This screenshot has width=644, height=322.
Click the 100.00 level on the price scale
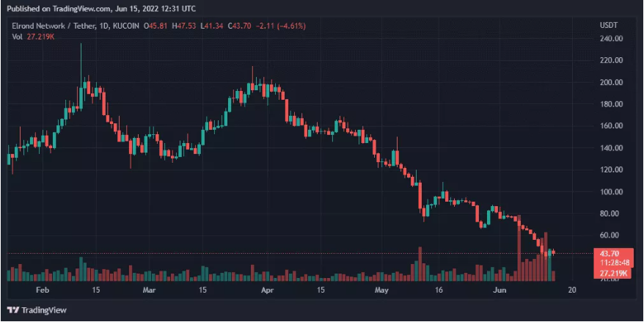[x=612, y=192]
